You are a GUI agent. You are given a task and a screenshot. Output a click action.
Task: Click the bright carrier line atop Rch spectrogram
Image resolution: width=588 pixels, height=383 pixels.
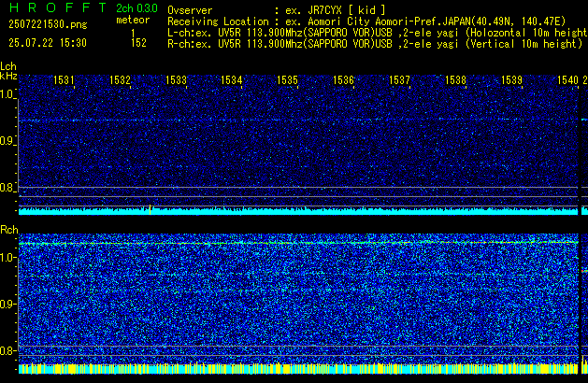click(298, 243)
